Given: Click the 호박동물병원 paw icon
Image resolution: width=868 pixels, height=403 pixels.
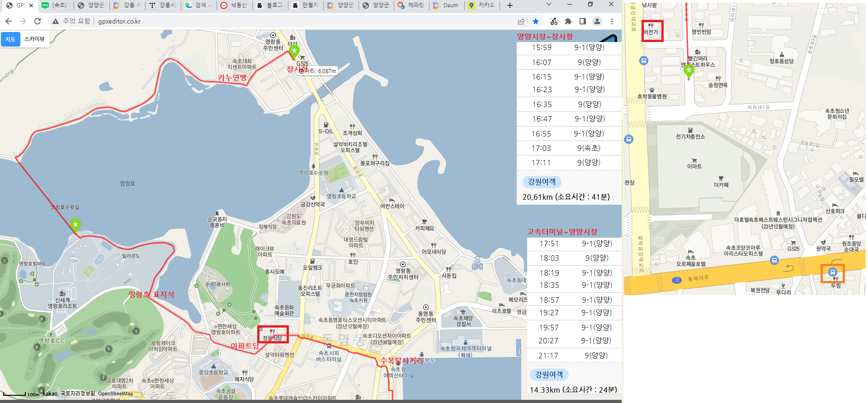Looking at the screenshot, I should 652,90.
